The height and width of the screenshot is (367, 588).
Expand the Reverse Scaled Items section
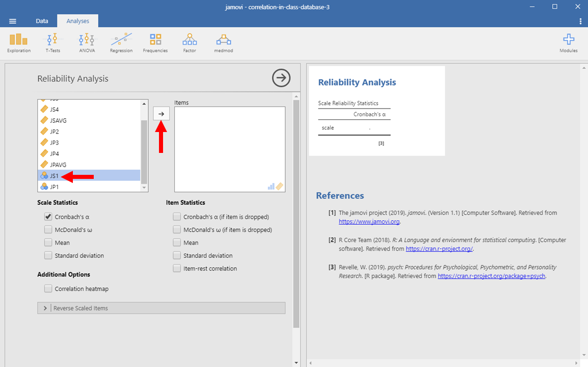point(45,308)
